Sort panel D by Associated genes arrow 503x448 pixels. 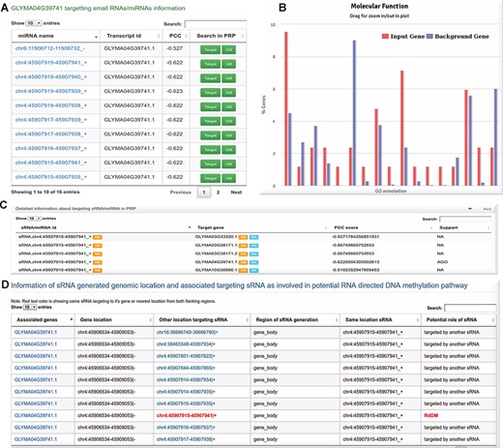click(72, 319)
